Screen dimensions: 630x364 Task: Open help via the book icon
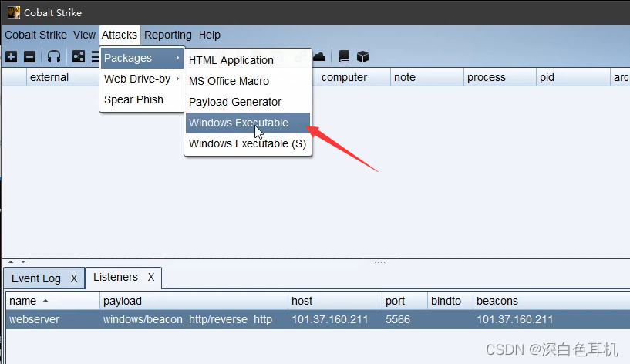click(x=343, y=56)
